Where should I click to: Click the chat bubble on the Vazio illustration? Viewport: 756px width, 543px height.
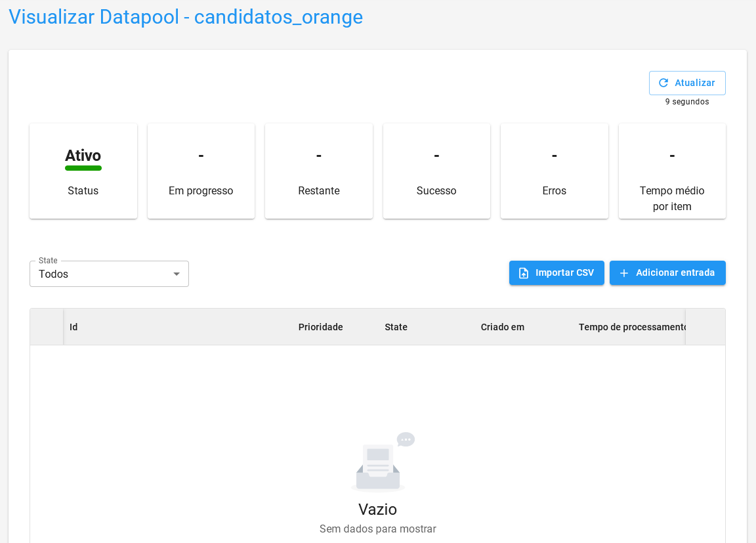coord(406,439)
